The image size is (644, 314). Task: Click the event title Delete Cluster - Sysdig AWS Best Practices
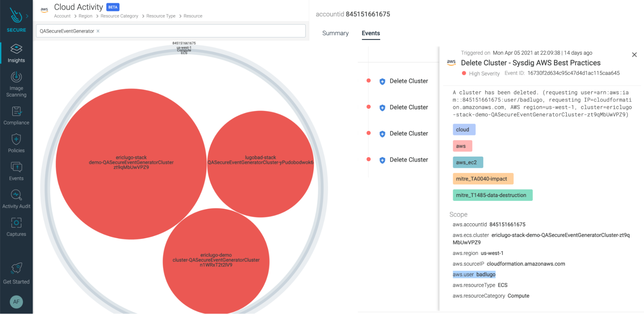pos(531,63)
